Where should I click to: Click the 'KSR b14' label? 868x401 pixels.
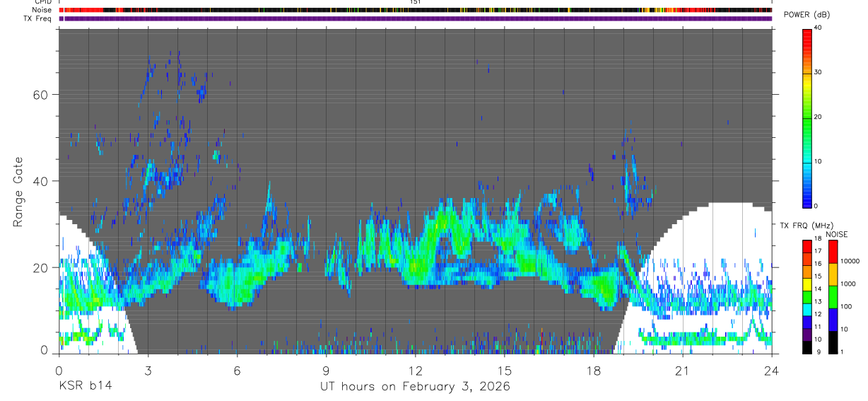click(x=85, y=386)
